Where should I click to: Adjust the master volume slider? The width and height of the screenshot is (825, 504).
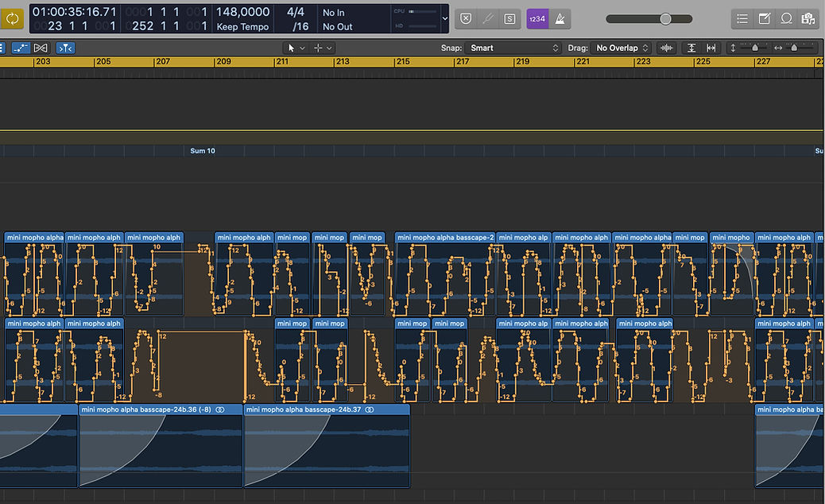click(x=649, y=19)
